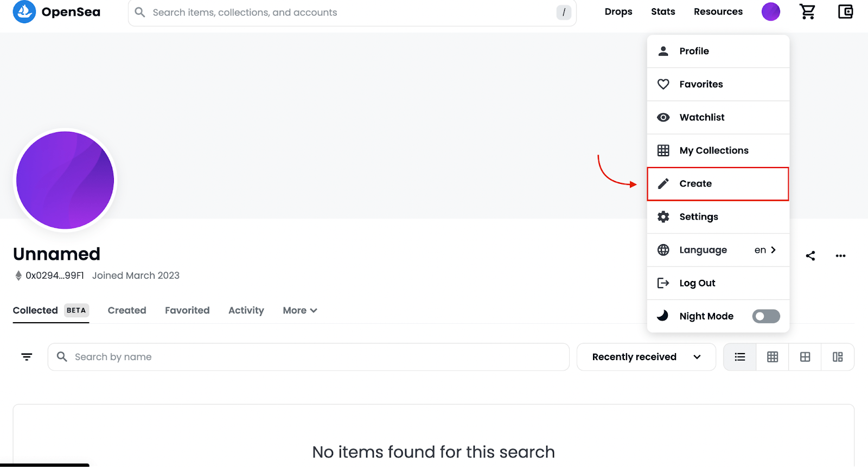This screenshot has height=467, width=868.
Task: Select the large grid view option
Action: coord(805,357)
